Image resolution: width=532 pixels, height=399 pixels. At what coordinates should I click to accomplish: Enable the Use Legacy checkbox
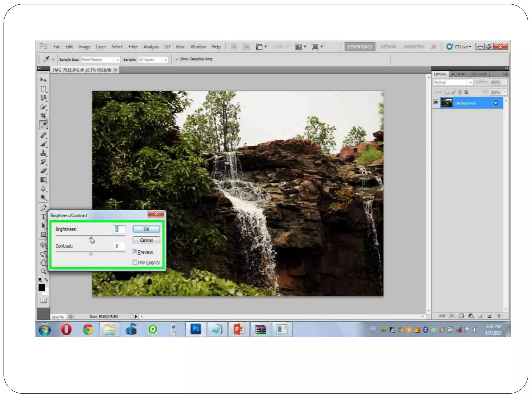pyautogui.click(x=135, y=262)
